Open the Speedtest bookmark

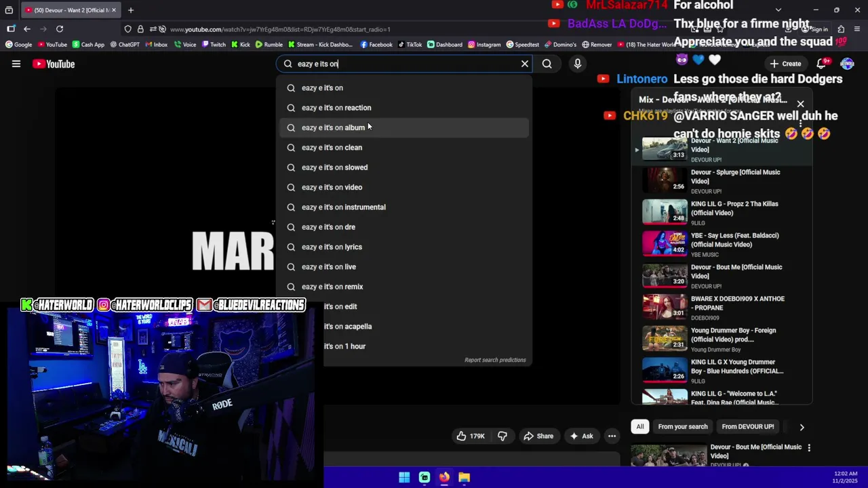(522, 45)
